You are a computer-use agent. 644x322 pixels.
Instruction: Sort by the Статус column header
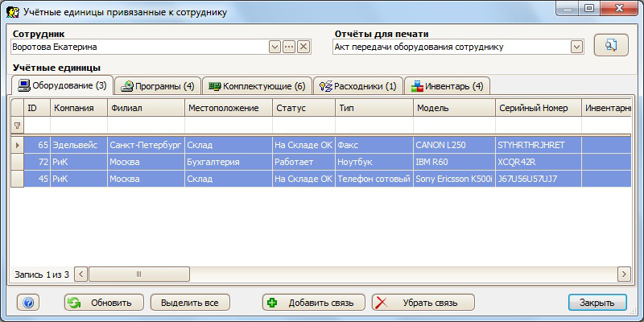(x=303, y=108)
